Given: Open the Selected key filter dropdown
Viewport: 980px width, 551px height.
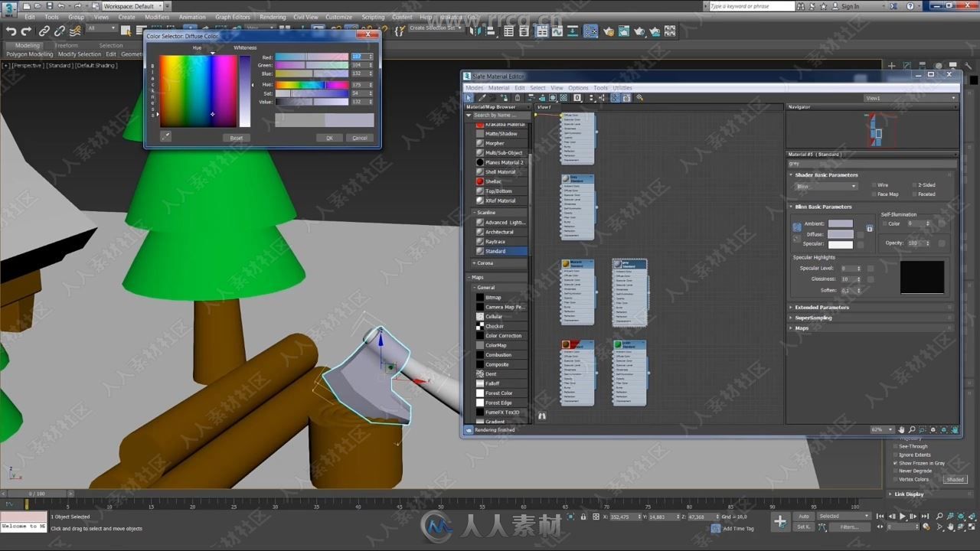Looking at the screenshot, I should tap(844, 517).
